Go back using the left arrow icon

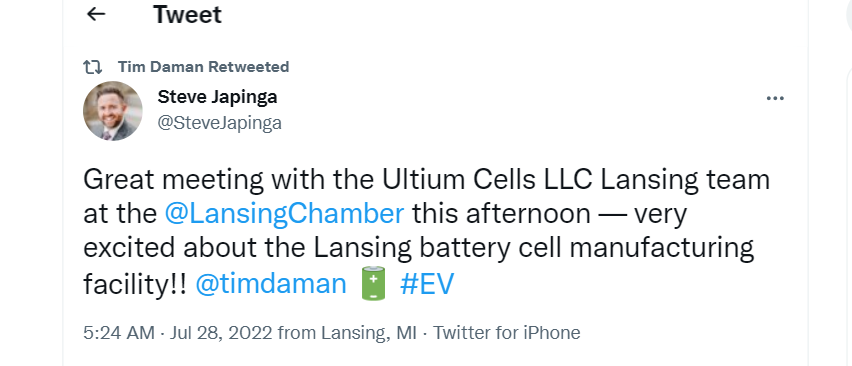click(x=96, y=14)
